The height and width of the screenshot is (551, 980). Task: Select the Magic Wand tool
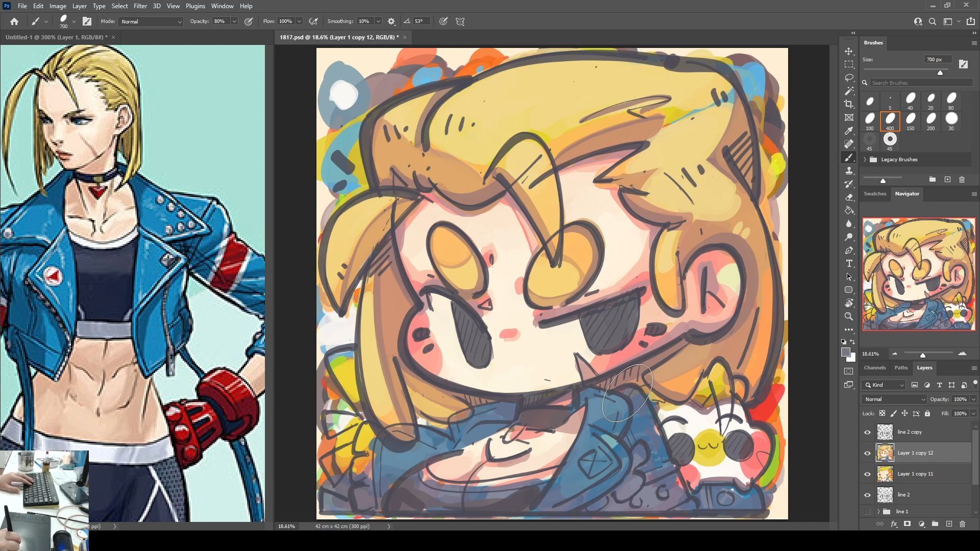click(x=849, y=91)
